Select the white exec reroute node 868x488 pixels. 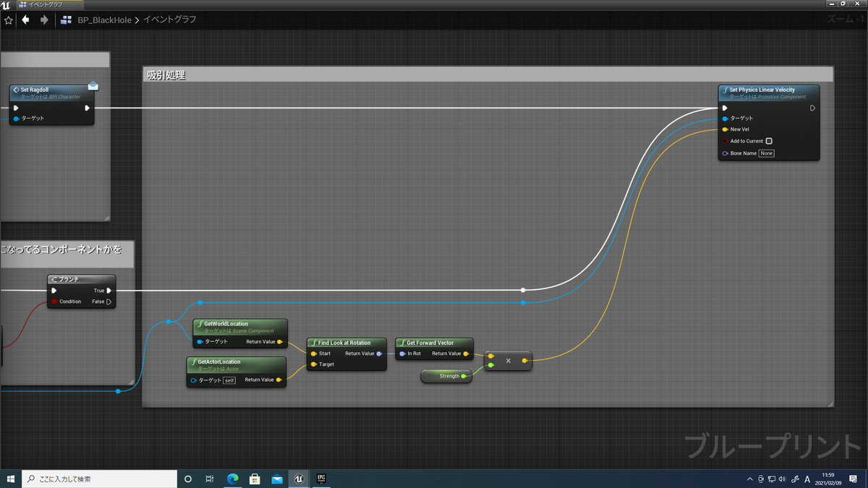click(523, 290)
